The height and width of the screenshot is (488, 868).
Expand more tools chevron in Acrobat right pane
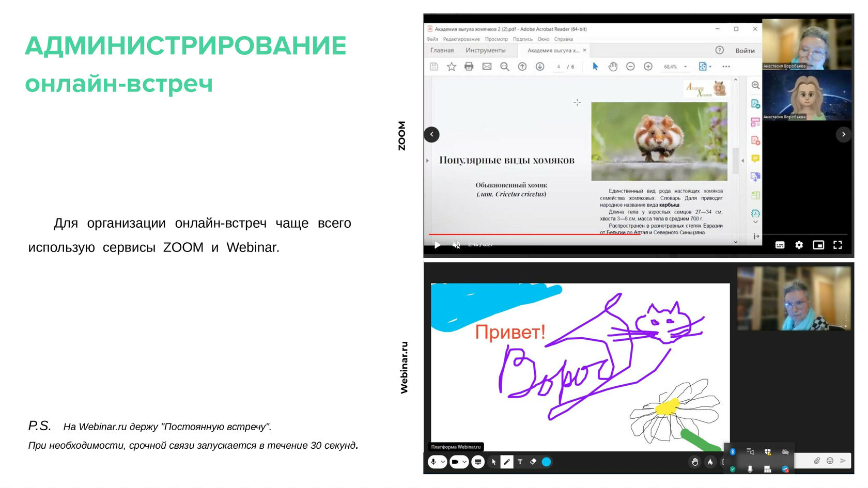[x=755, y=222]
